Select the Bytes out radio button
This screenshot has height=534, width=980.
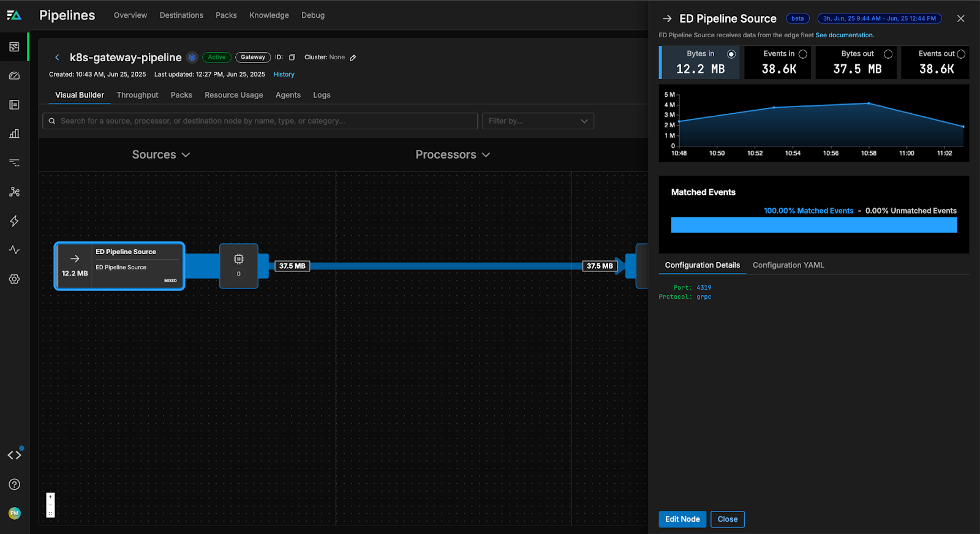pos(888,55)
